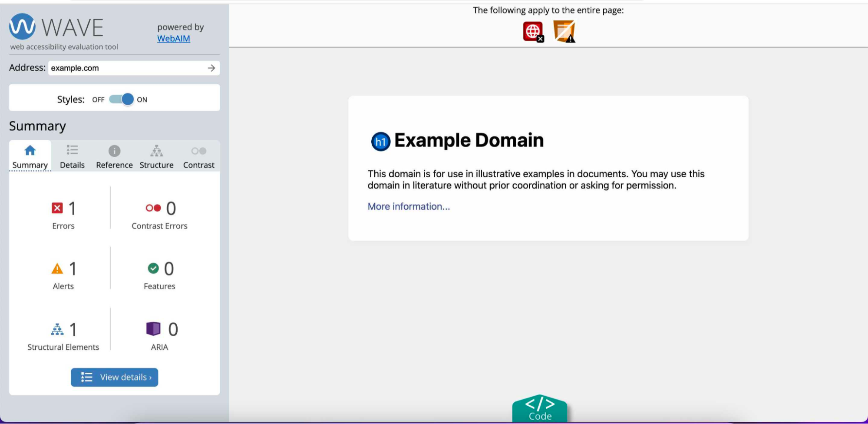The image size is (868, 424).
Task: Click the View details button
Action: point(115,377)
